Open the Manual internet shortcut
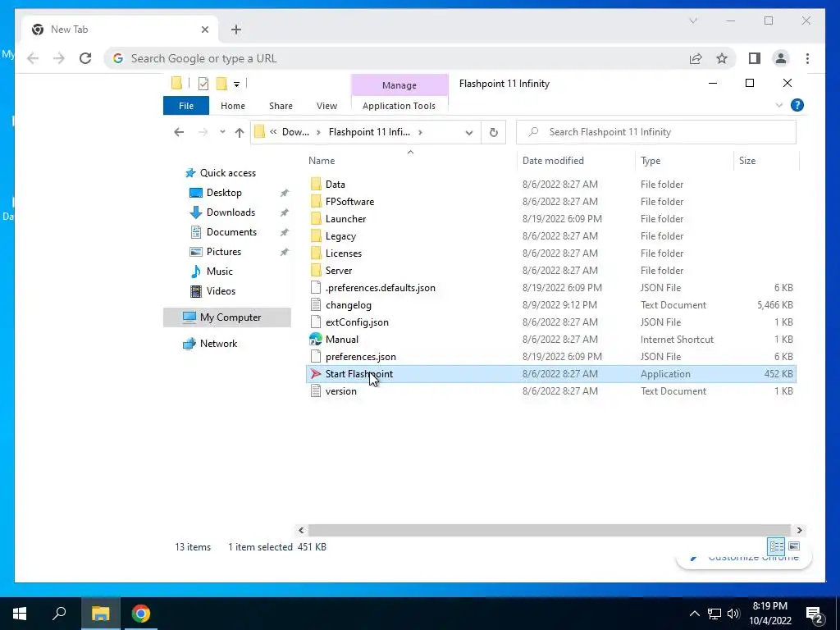This screenshot has height=630, width=840. click(342, 340)
